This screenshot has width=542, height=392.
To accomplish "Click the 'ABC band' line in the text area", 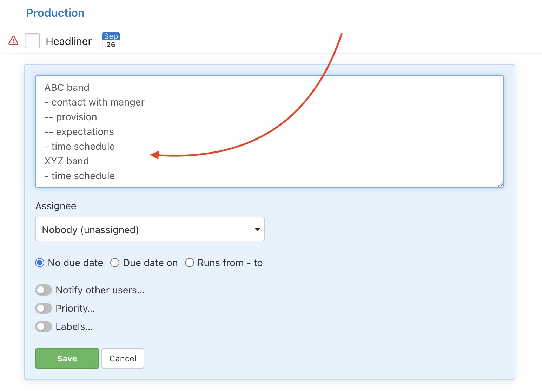I will coord(67,87).
